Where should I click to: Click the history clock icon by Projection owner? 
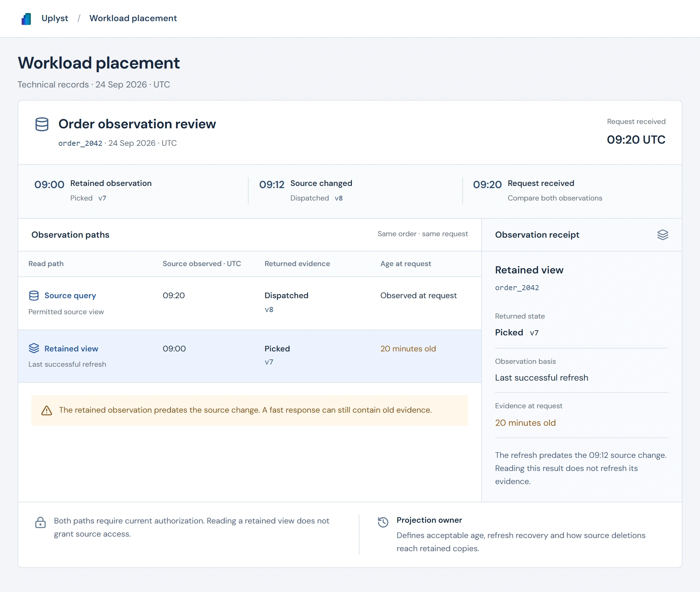click(x=383, y=522)
